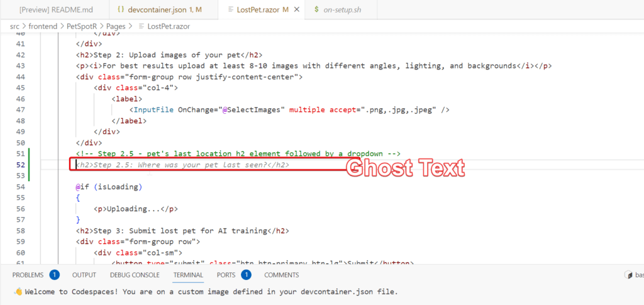Click line number 52 in the gutter

tap(20, 165)
